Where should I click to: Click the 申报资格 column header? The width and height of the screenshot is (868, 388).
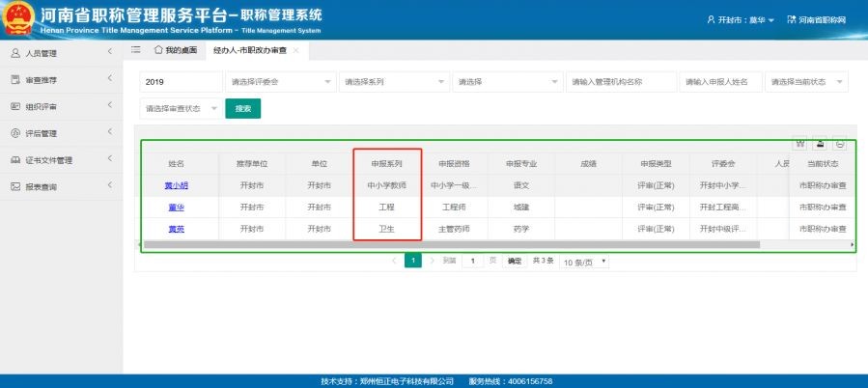pyautogui.click(x=454, y=164)
